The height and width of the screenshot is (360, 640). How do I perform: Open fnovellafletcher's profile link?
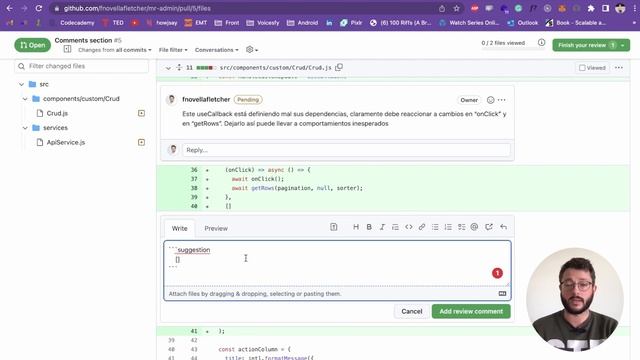(206, 100)
